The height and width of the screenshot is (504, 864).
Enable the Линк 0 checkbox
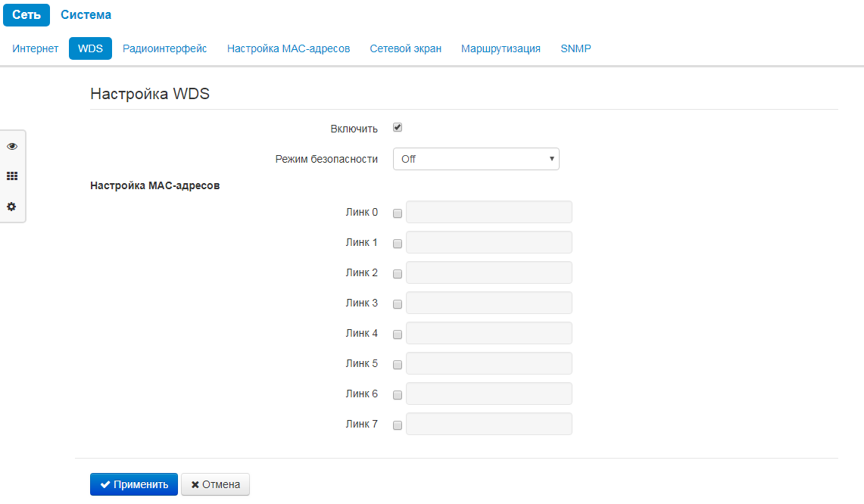tap(398, 213)
